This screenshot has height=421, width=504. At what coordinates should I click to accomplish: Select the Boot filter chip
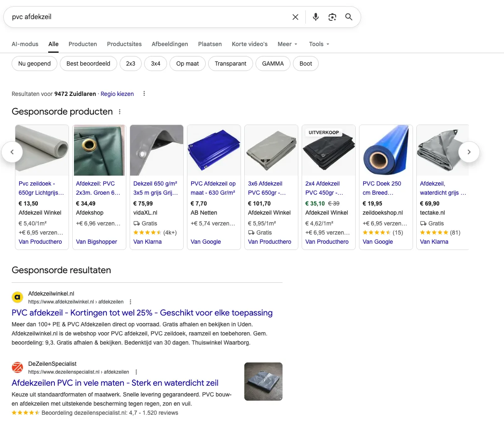[x=306, y=64]
